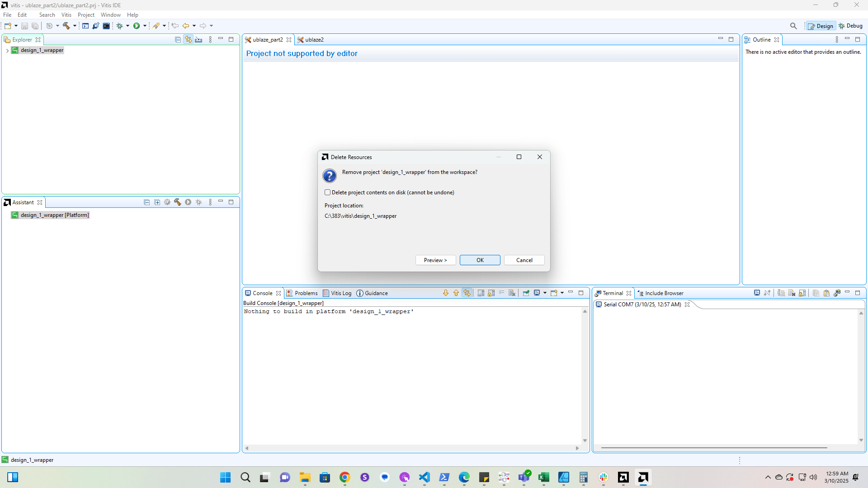The image size is (868, 488).
Task: Select design_1_wrapper [Platform] in Assistant
Action: coord(55,215)
